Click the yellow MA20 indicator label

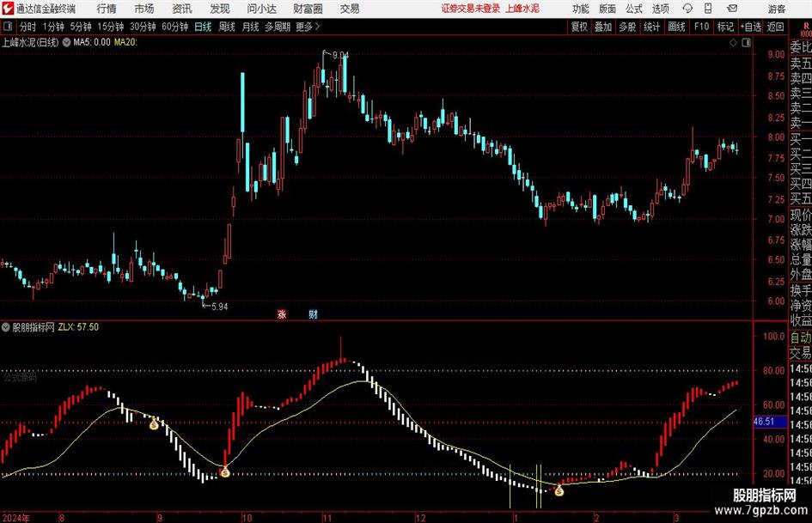tap(125, 42)
